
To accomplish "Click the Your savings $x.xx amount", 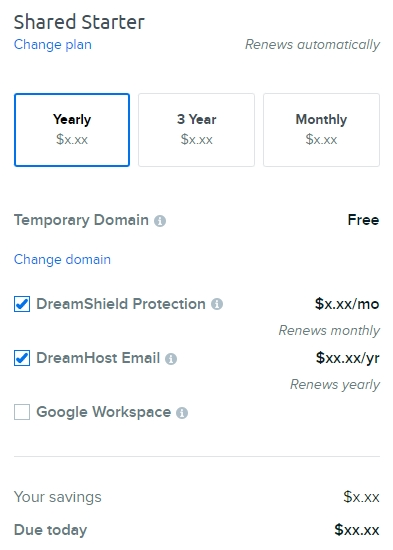I will 361,497.
